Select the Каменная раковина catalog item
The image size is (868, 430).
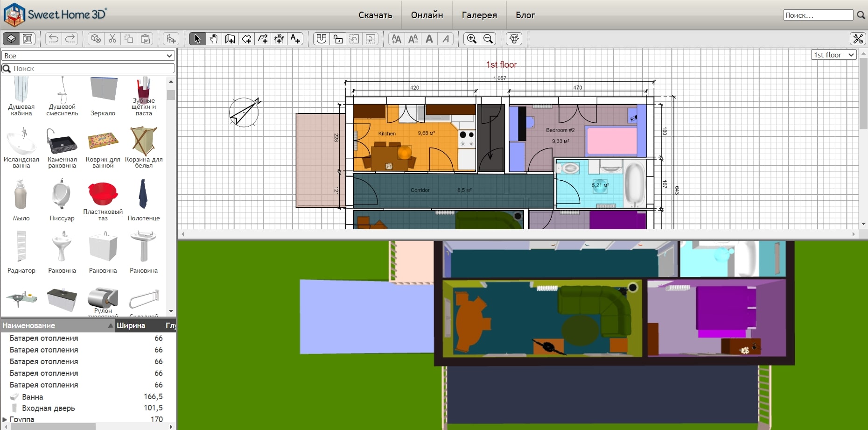62,147
